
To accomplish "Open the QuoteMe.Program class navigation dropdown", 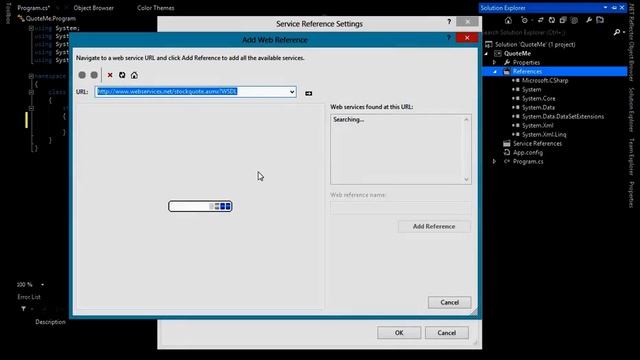I will (x=51, y=18).
